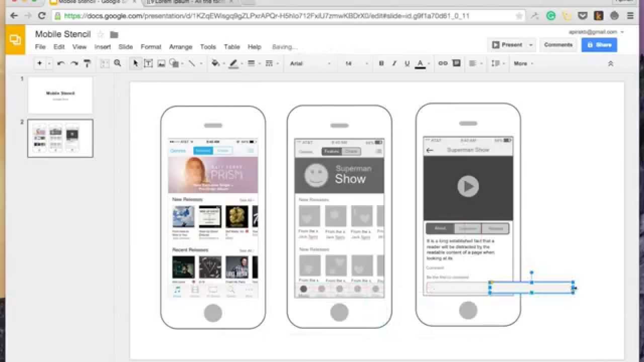644x362 pixels.
Task: Open the Arrange menu
Action: [x=181, y=47]
